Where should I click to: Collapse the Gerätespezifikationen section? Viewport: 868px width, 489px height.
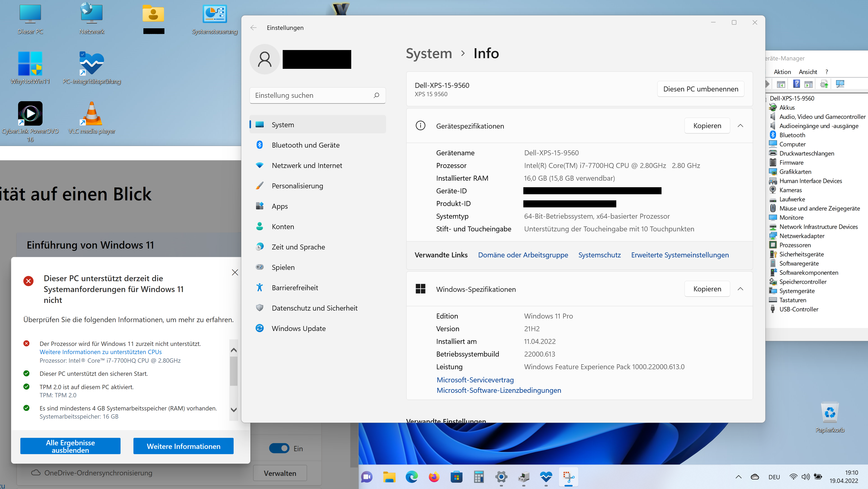[x=740, y=126]
